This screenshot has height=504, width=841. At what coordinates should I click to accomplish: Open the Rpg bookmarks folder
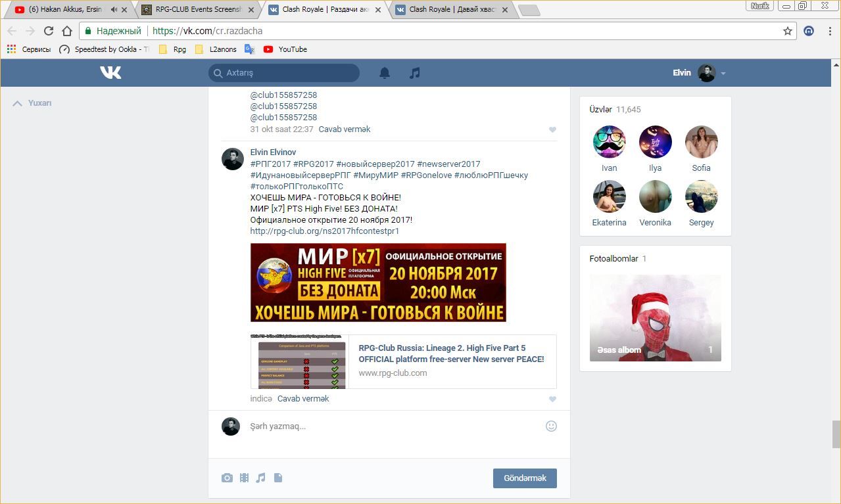(x=172, y=49)
